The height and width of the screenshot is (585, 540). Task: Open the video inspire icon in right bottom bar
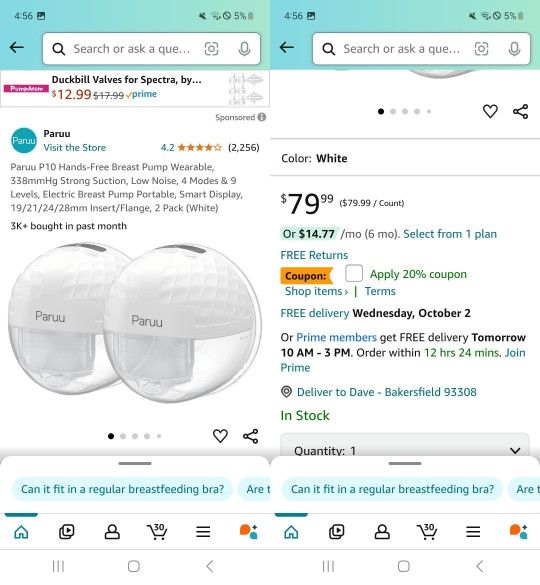pyautogui.click(x=337, y=532)
